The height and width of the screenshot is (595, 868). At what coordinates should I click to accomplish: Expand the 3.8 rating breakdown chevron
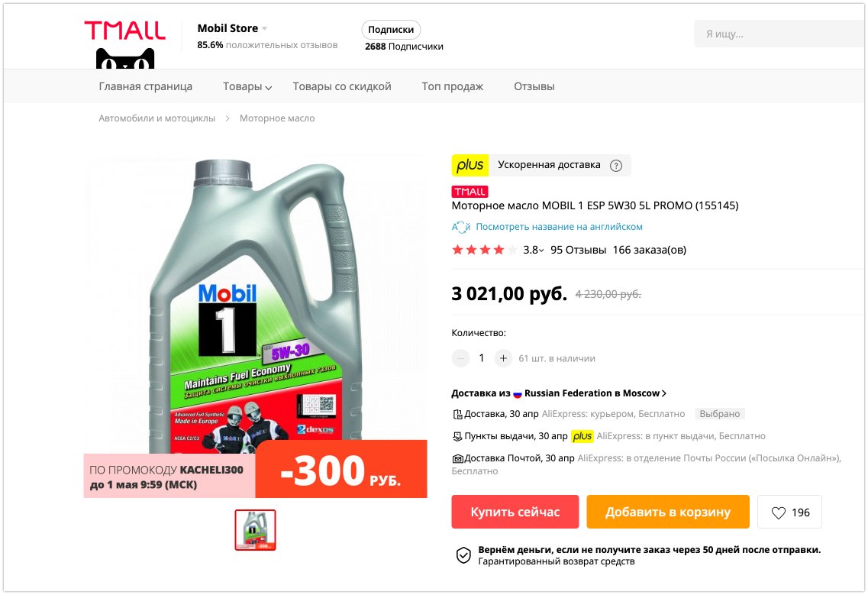pos(541,251)
